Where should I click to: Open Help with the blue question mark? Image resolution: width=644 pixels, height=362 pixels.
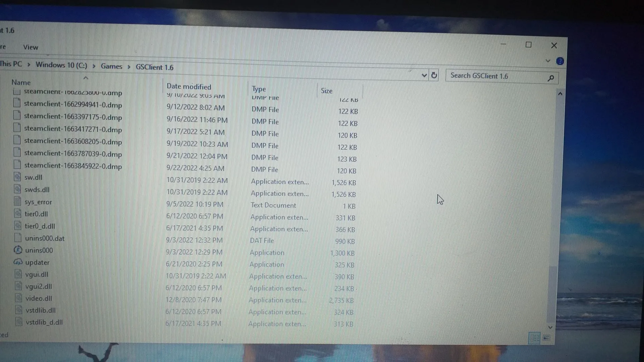(x=560, y=61)
